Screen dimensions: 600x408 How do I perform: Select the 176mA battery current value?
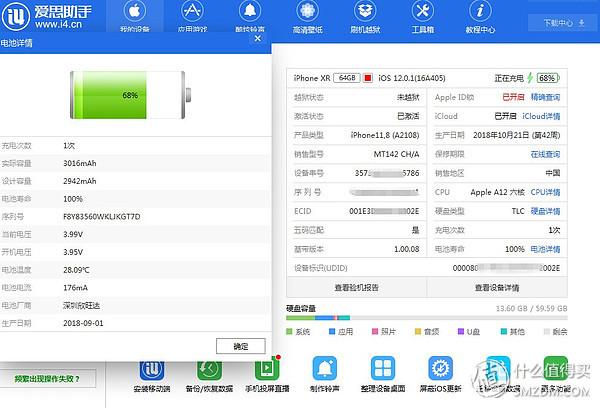click(x=75, y=287)
